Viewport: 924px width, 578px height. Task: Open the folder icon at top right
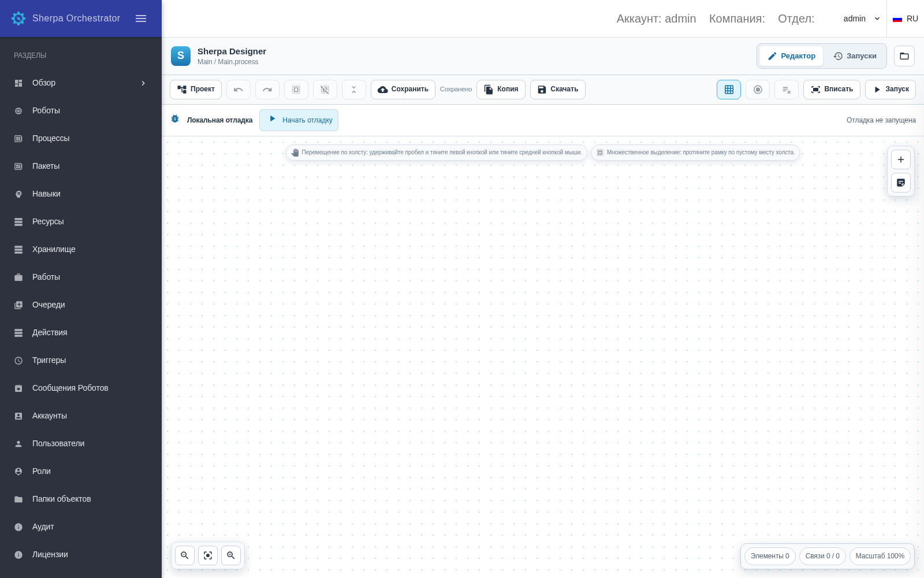pos(904,56)
